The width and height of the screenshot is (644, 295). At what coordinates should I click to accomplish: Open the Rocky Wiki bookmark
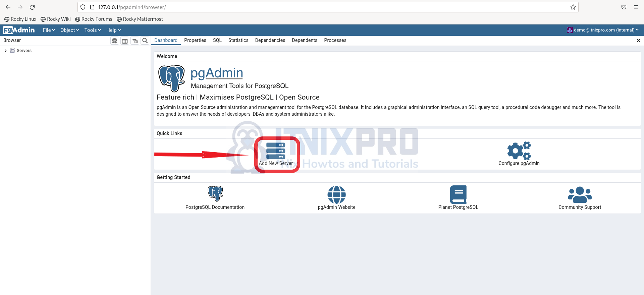coord(56,19)
